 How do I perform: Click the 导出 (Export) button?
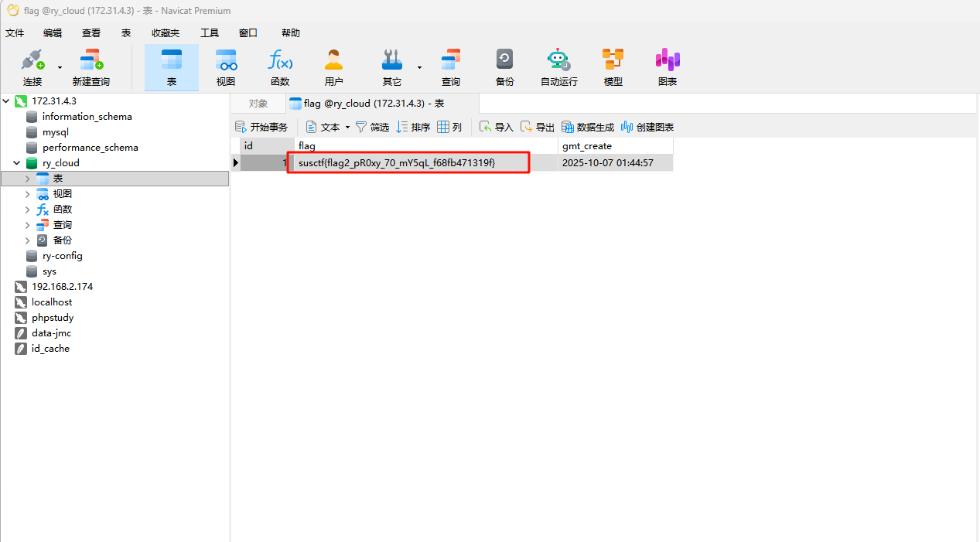538,128
